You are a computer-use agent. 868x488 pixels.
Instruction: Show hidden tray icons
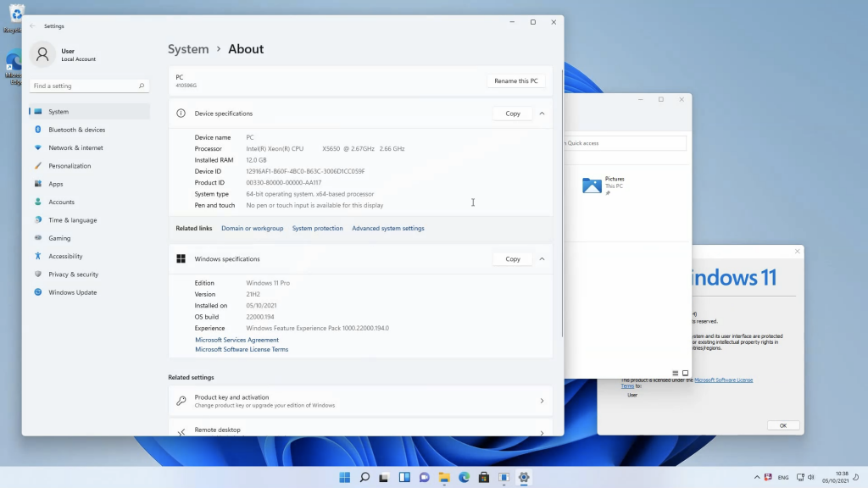click(757, 477)
